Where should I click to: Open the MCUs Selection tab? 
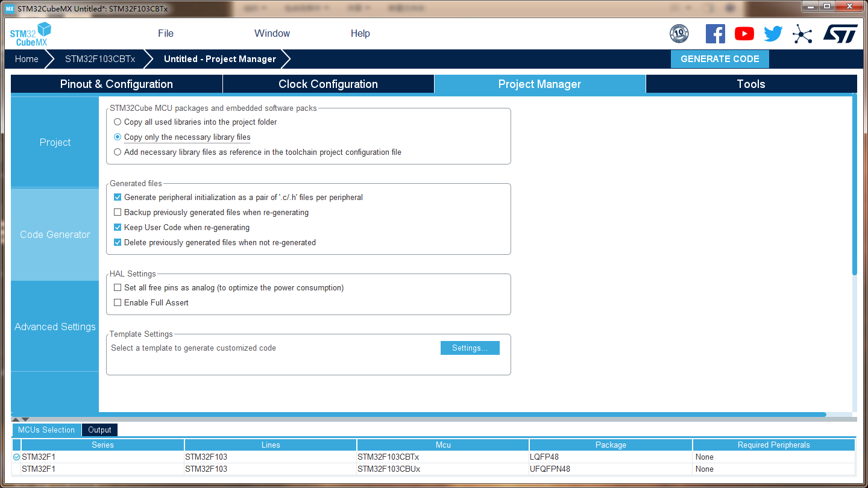coord(46,430)
